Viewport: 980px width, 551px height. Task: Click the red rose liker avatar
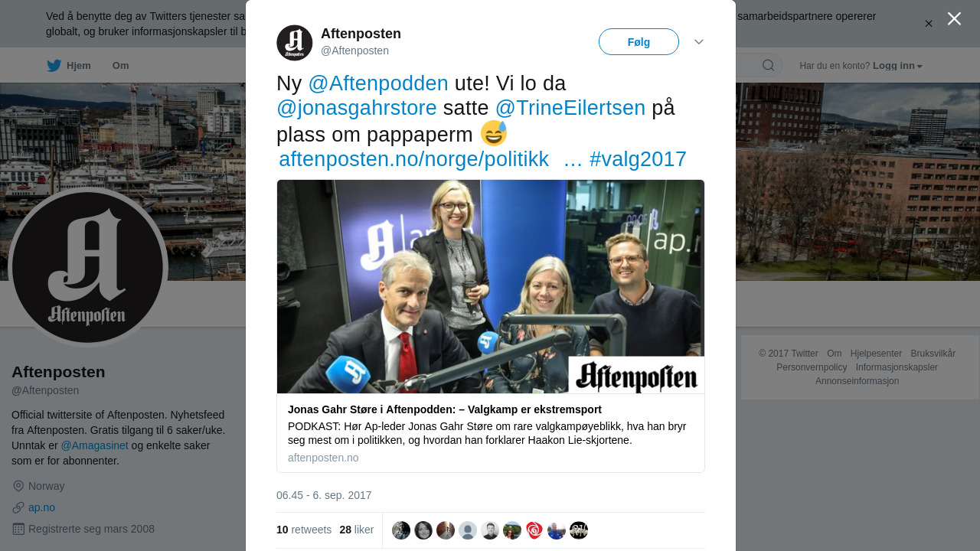[x=534, y=530]
